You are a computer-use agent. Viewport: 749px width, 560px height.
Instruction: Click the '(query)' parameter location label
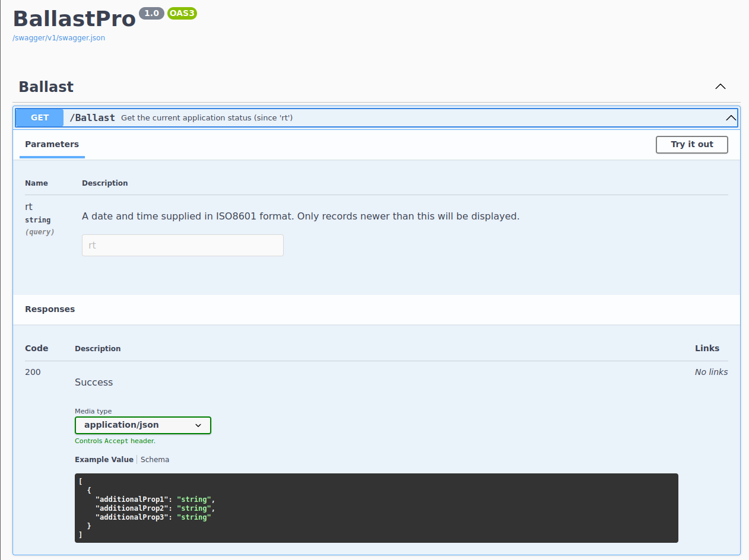click(x=40, y=232)
